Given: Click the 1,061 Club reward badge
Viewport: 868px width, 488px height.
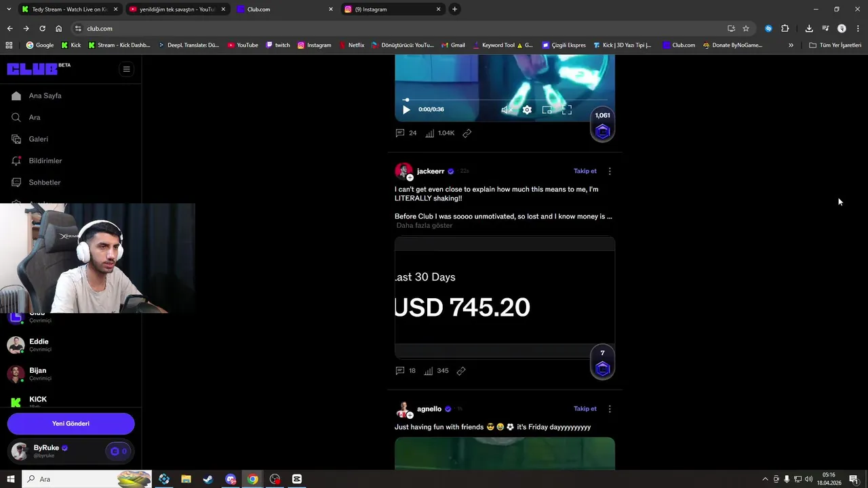Looking at the screenshot, I should pos(602,124).
